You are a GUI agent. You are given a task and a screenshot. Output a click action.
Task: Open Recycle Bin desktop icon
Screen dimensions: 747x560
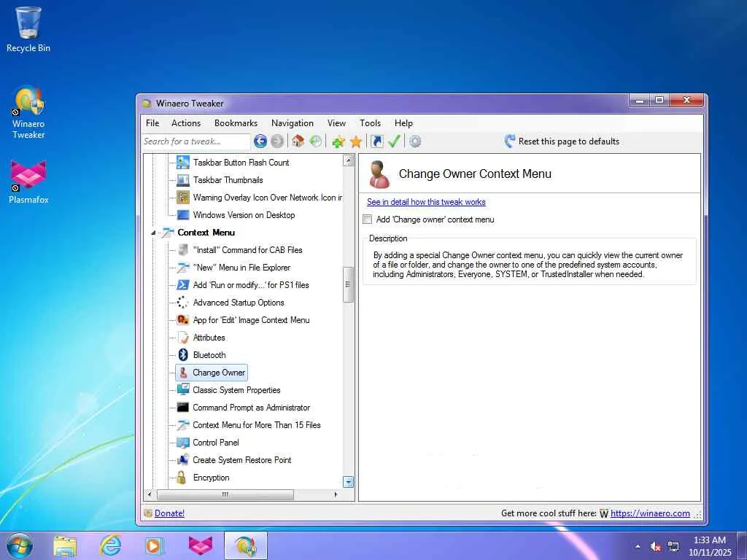28,29
